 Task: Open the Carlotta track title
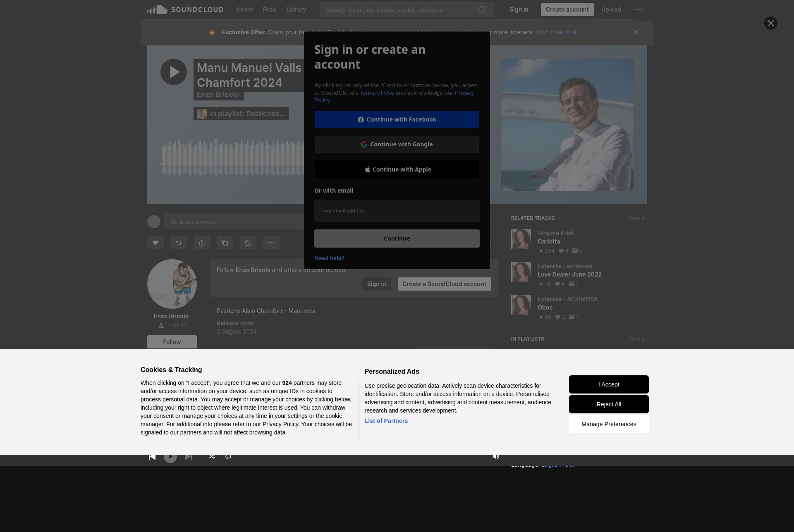click(x=549, y=241)
